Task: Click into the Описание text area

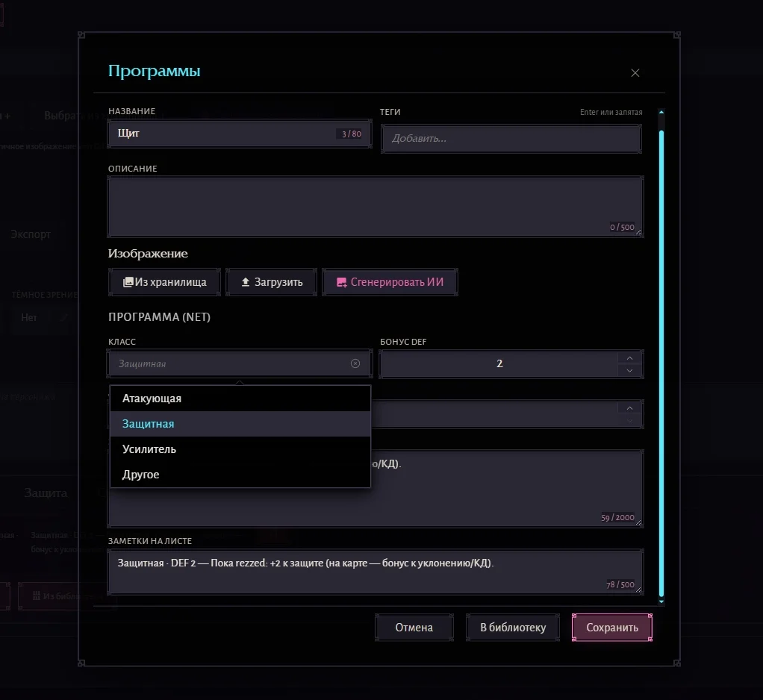Action: tap(376, 207)
